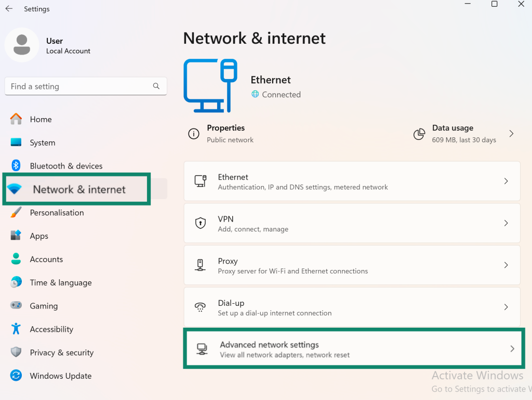Viewport: 532px width, 400px height.
Task: Click the Windows Update icon in the sidebar
Action: [16, 376]
